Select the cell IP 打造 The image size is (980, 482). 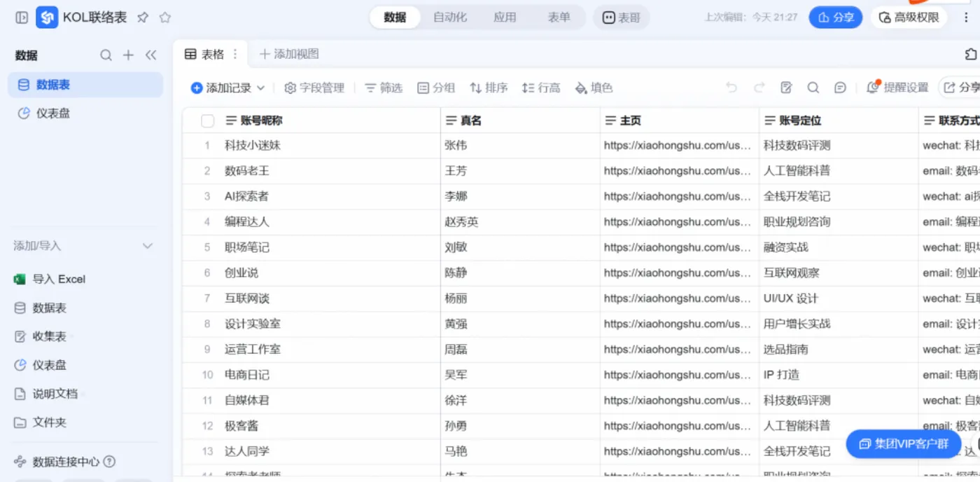pos(839,375)
